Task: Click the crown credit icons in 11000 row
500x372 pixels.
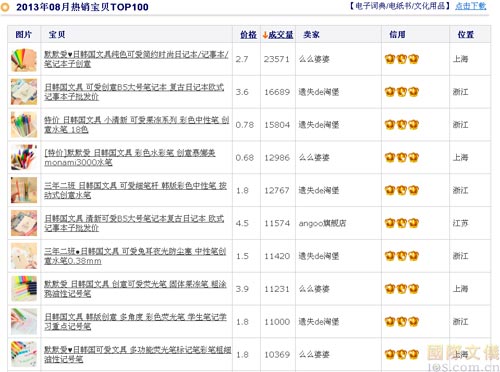Action: [x=402, y=322]
